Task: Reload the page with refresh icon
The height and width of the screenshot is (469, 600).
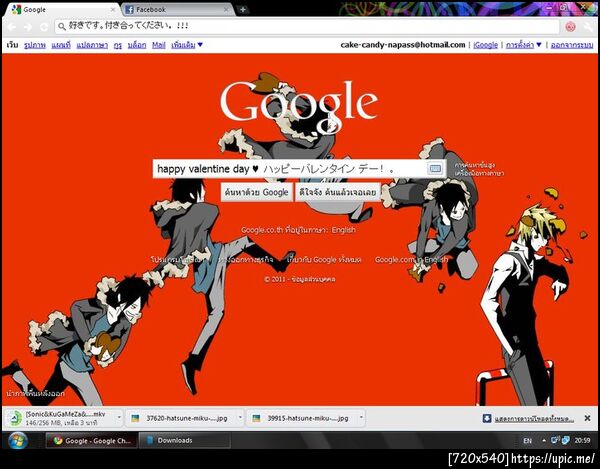Action: point(44,27)
